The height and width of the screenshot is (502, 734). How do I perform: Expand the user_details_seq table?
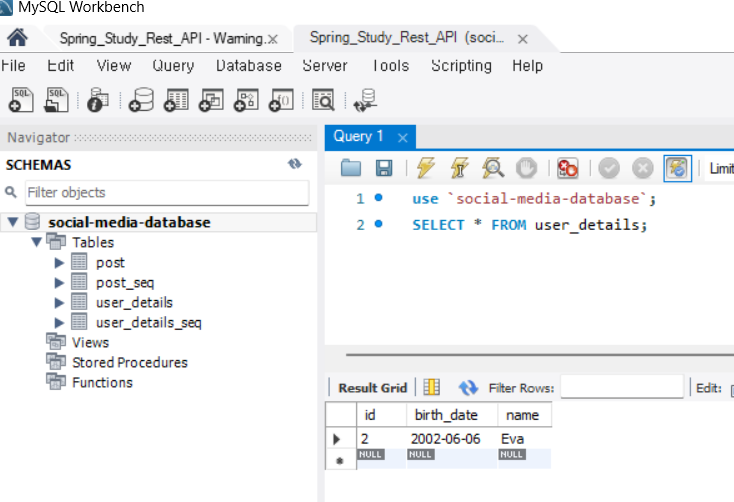click(59, 323)
